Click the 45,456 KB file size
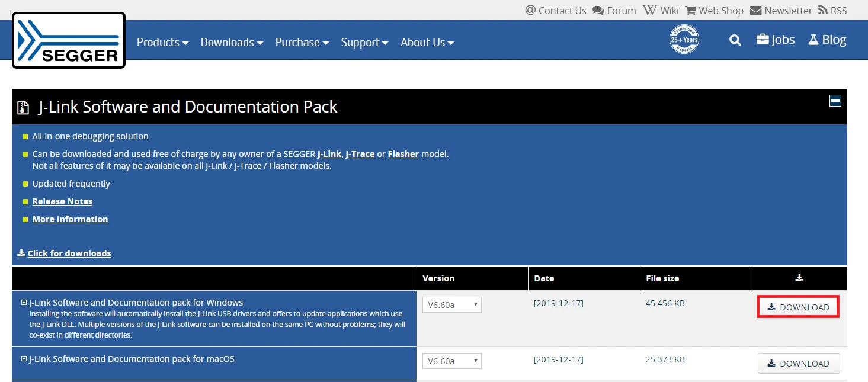The width and height of the screenshot is (868, 382). [665, 303]
